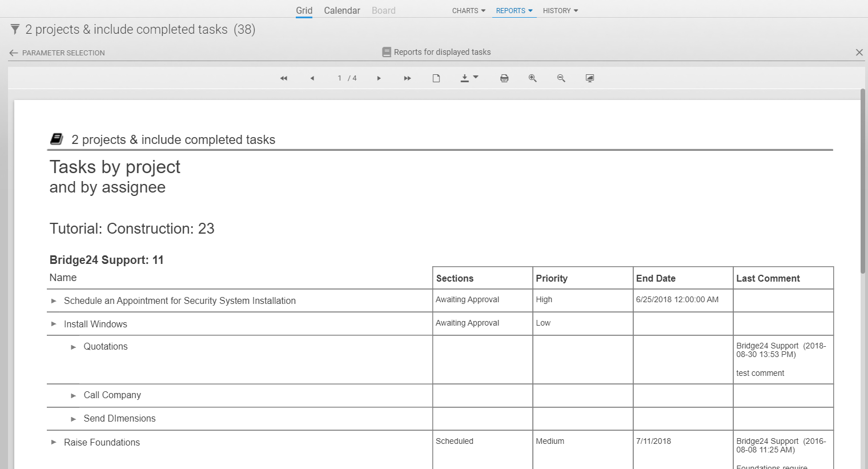Click the Reports for displayed tasks icon
Viewport: 868px width, 469px height.
(x=387, y=52)
